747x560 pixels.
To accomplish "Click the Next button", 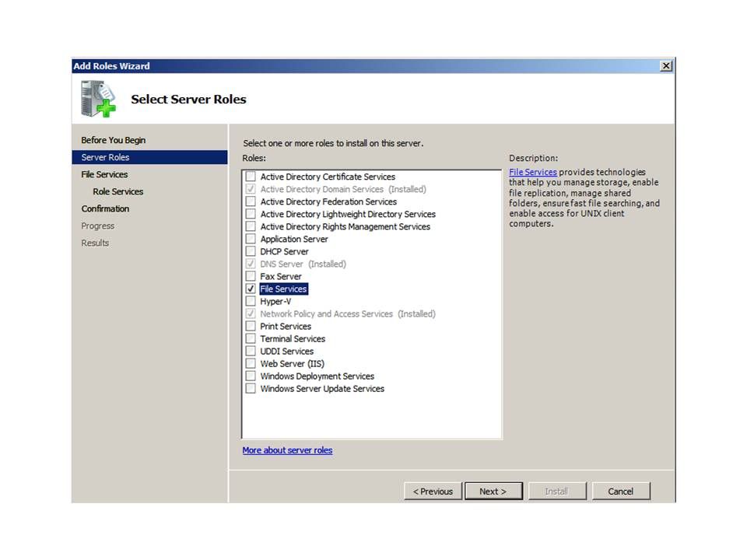I will click(x=493, y=491).
